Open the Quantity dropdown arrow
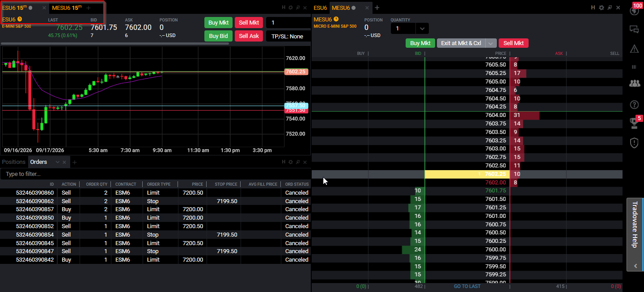The height and width of the screenshot is (292, 644). (x=422, y=29)
